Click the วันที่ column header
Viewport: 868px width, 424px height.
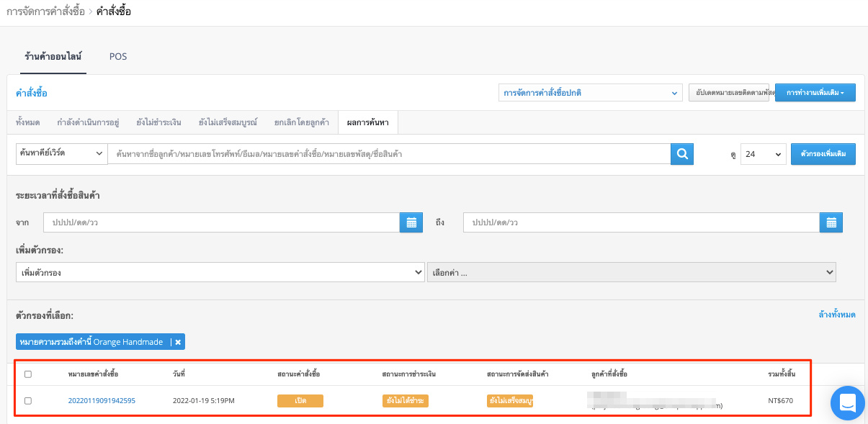179,374
